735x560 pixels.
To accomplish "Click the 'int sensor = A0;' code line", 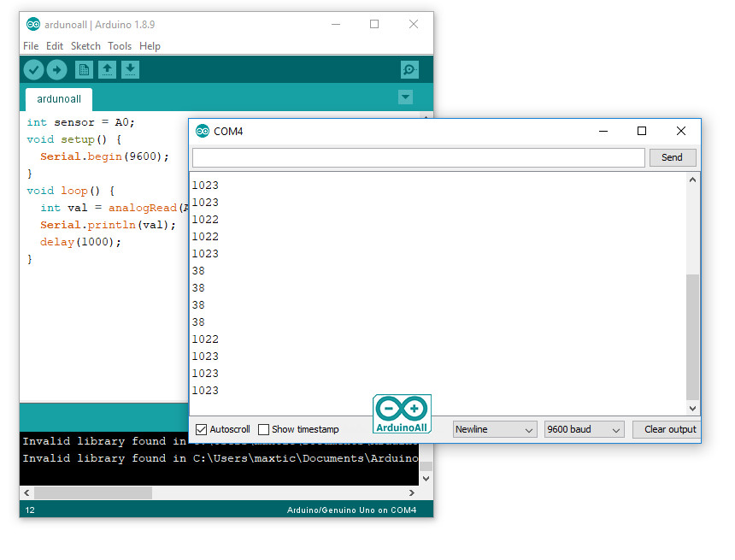I will pos(80,122).
